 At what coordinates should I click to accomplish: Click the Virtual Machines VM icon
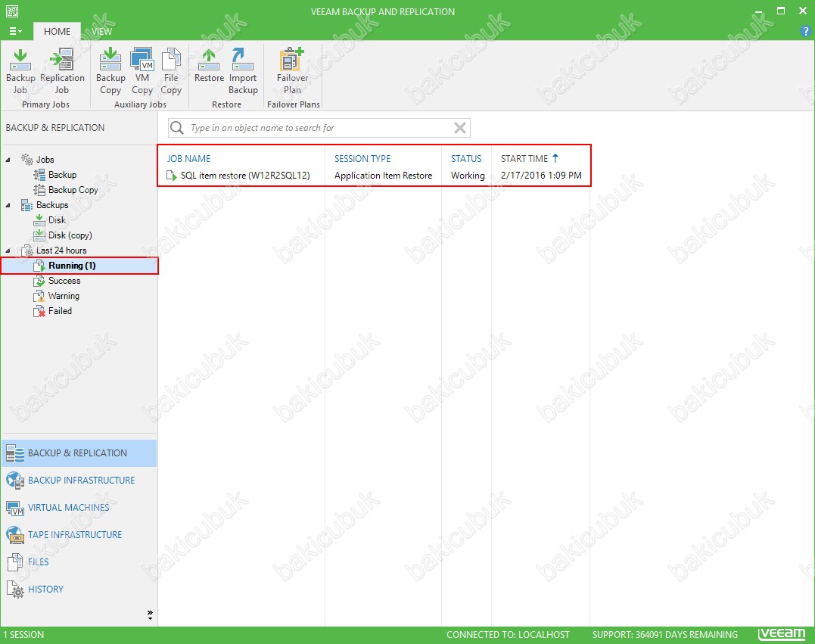pyautogui.click(x=15, y=508)
